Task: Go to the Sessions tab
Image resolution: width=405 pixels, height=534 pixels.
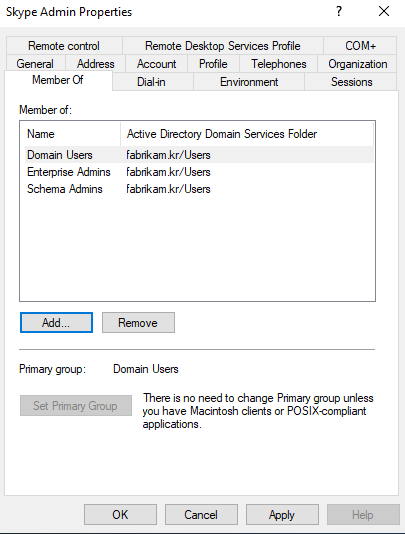Action: (x=351, y=82)
